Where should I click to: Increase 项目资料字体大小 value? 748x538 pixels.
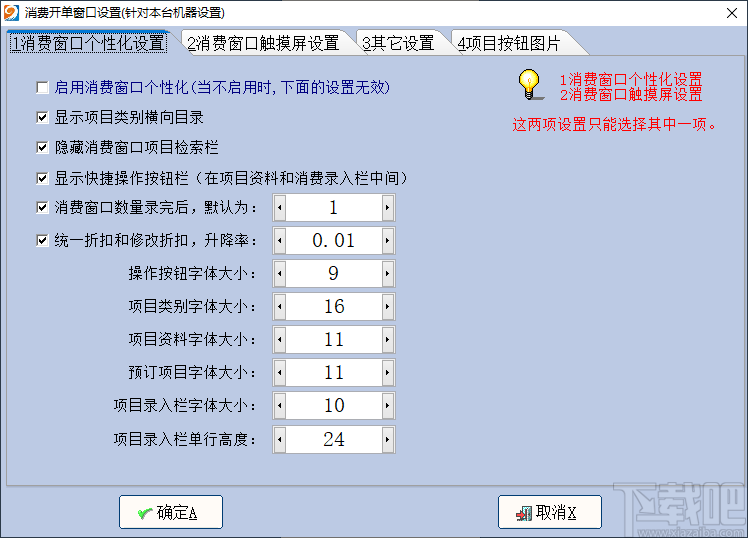[x=387, y=340]
